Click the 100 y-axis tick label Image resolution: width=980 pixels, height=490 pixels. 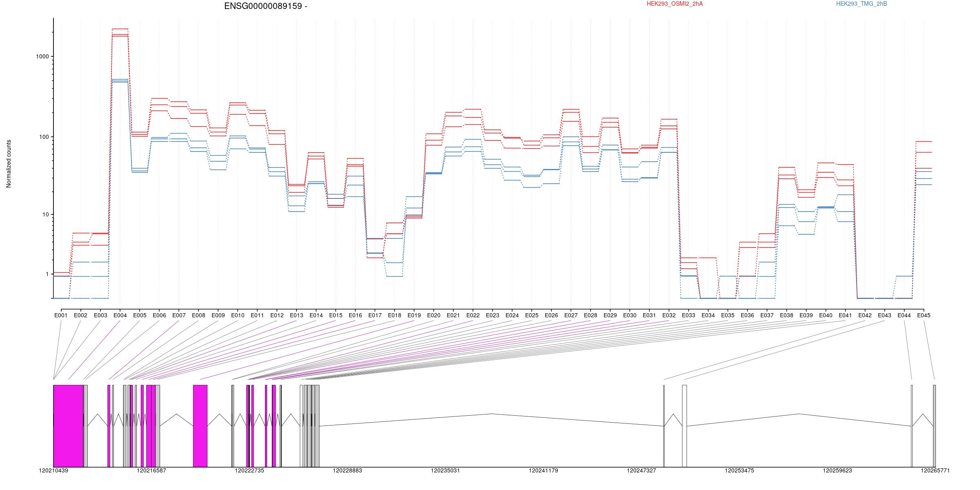[44, 137]
